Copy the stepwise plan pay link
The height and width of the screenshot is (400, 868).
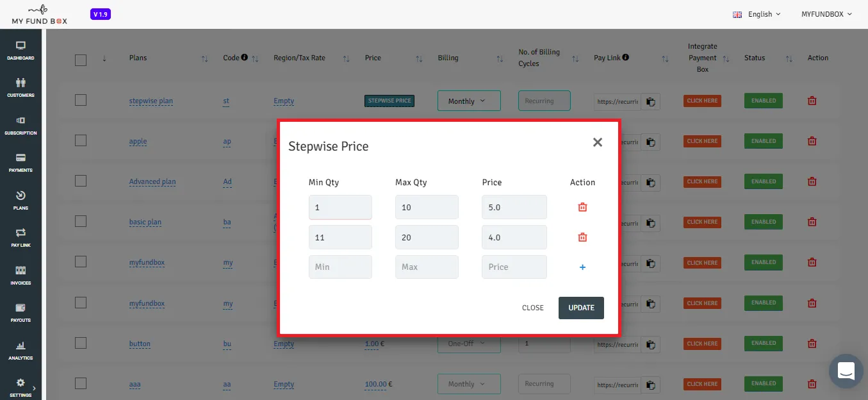point(650,101)
